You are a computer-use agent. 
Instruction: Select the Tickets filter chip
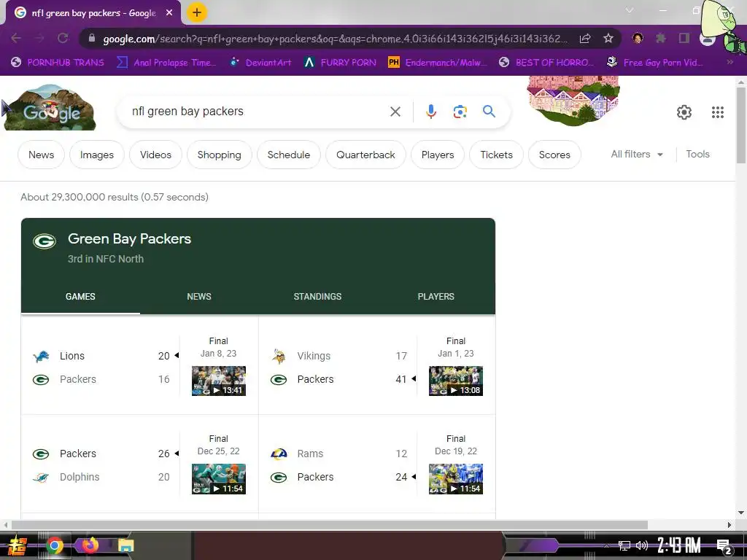[496, 155]
